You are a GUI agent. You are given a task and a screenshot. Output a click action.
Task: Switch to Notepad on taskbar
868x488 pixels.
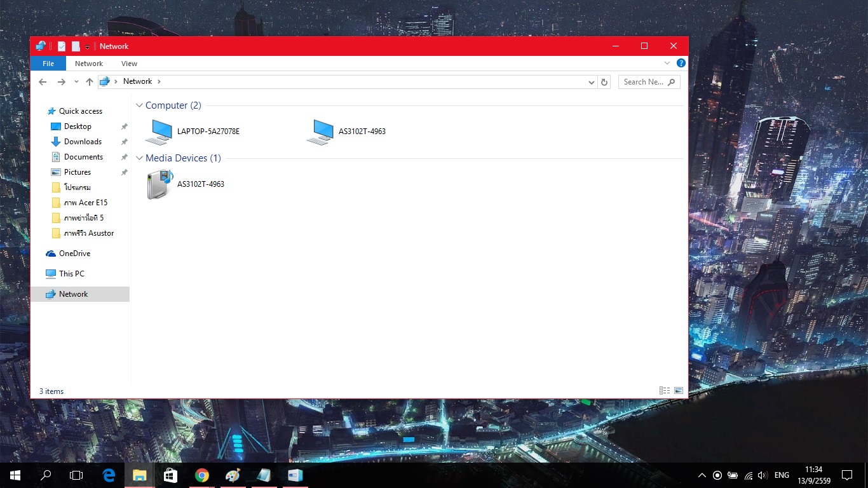264,475
